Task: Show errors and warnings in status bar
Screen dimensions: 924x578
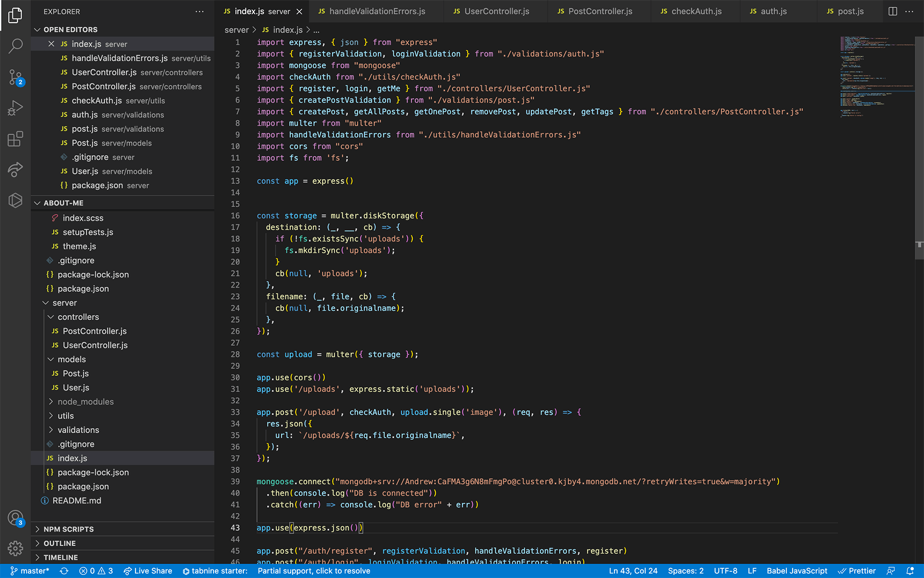Action: pyautogui.click(x=96, y=571)
